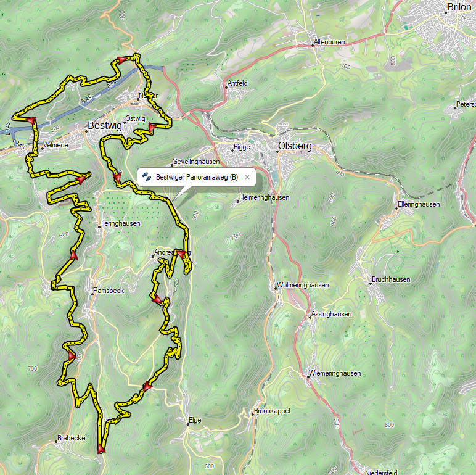
Task: Click the Antfeld place marker
Action: coord(226,87)
